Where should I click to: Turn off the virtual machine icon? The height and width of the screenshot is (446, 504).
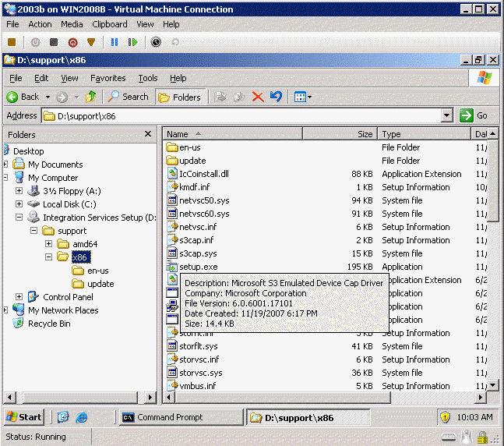point(54,42)
